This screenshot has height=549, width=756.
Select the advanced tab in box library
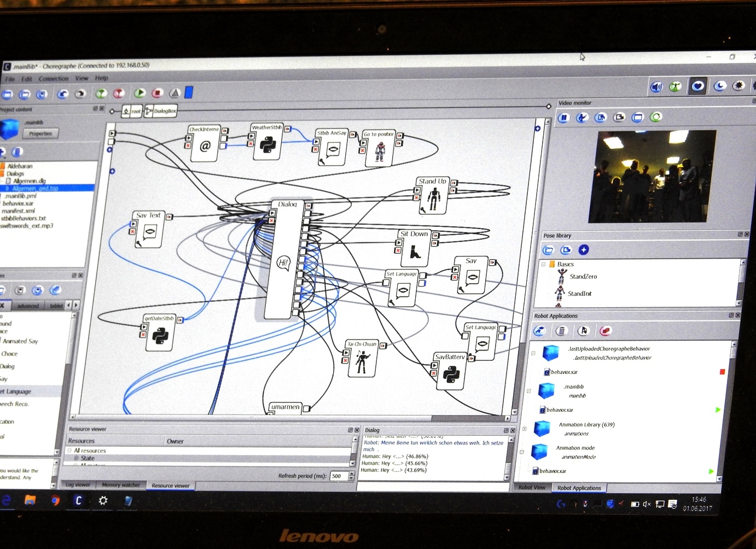click(x=28, y=306)
